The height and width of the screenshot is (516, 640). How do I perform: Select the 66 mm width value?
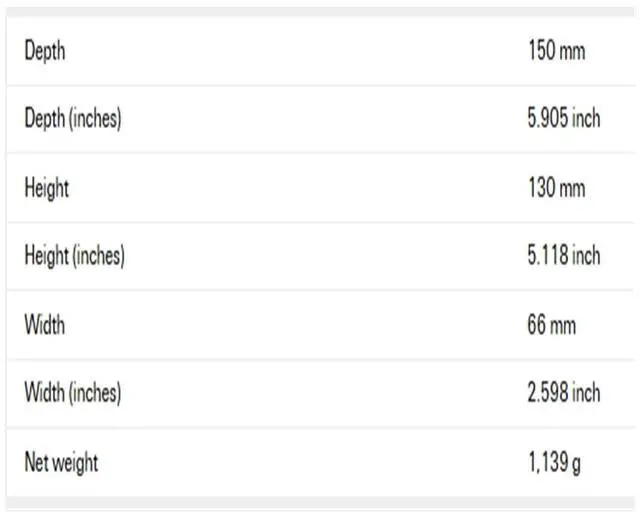pos(552,325)
